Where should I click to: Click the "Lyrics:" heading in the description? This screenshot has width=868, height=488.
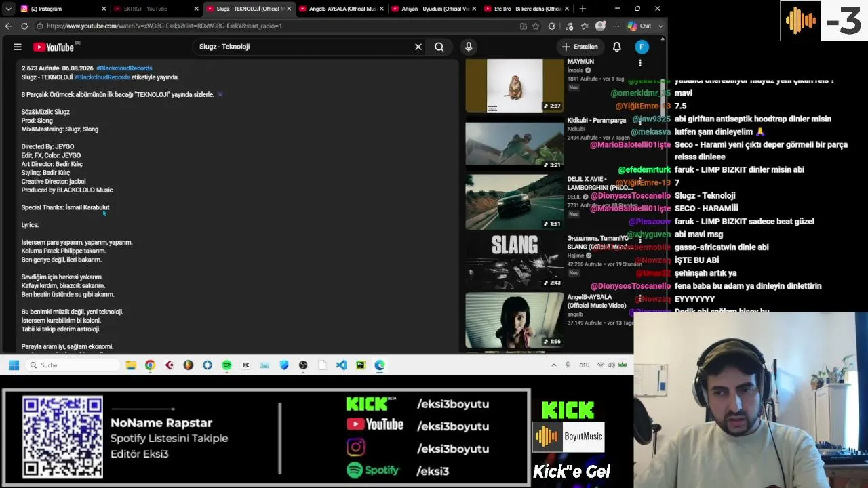coord(30,225)
